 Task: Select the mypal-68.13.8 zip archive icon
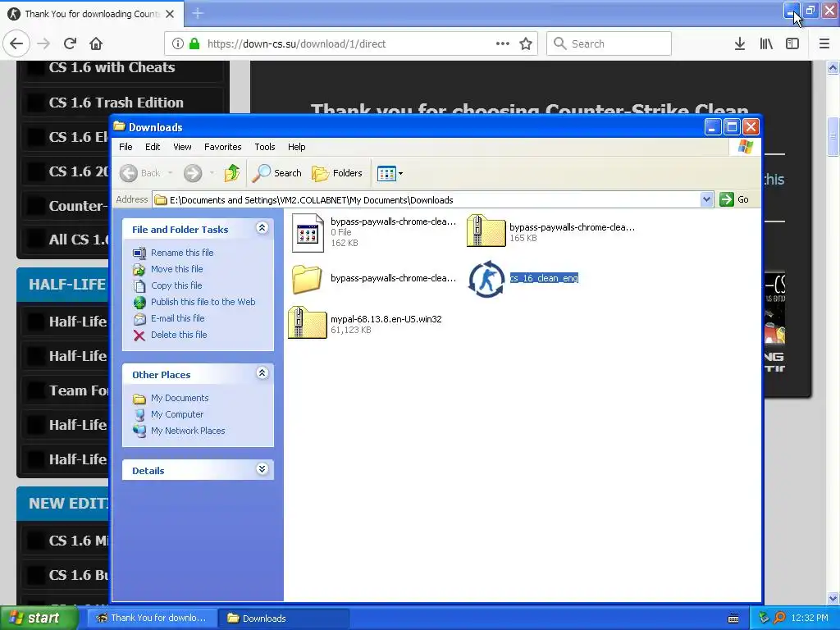pos(308,322)
